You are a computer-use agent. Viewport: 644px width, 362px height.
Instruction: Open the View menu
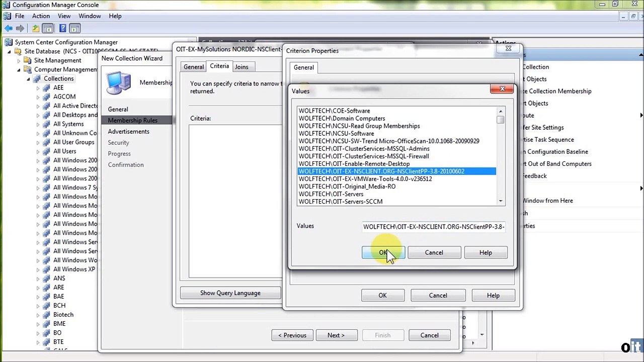pyautogui.click(x=64, y=16)
